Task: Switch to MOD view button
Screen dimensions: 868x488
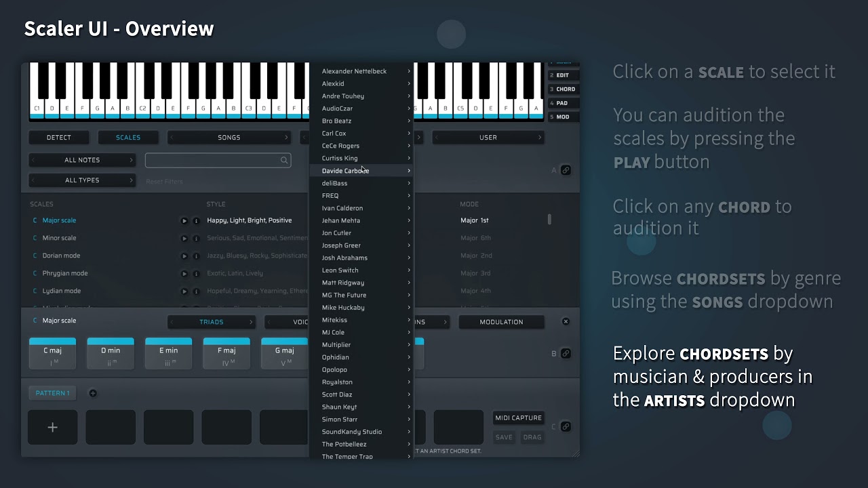Action: point(563,117)
